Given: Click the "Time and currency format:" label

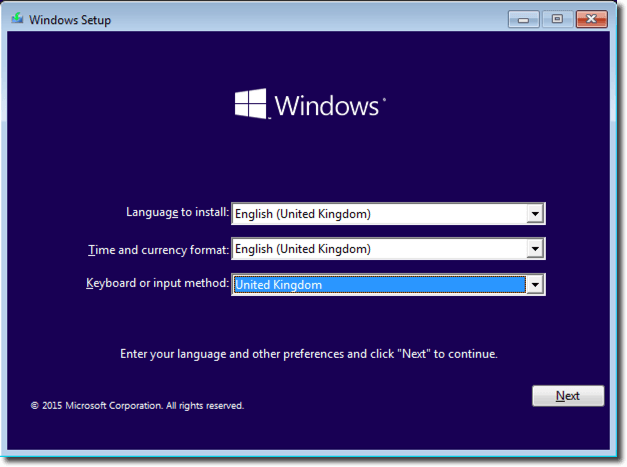Looking at the screenshot, I should pyautogui.click(x=158, y=250).
